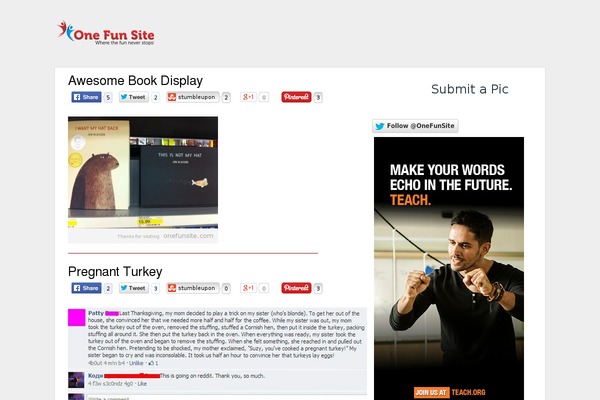Click Patty's name in the comment
Viewport: 600px width, 400px height.
(96, 313)
